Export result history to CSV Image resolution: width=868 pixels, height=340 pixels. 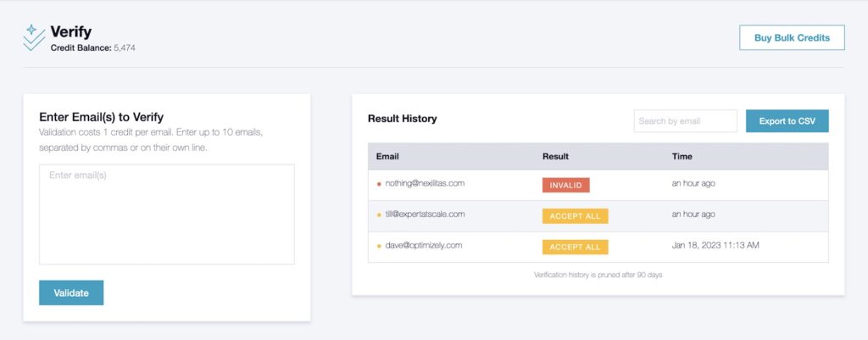click(787, 121)
